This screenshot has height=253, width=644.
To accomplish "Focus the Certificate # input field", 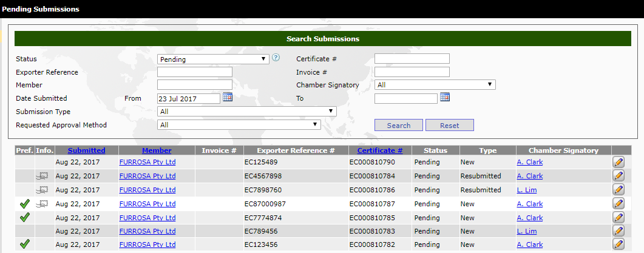I will pyautogui.click(x=412, y=59).
